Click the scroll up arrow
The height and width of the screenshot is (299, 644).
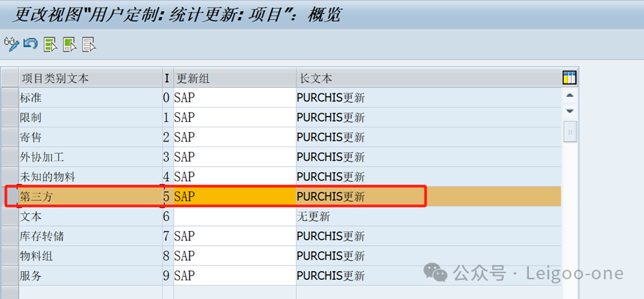coord(570,96)
